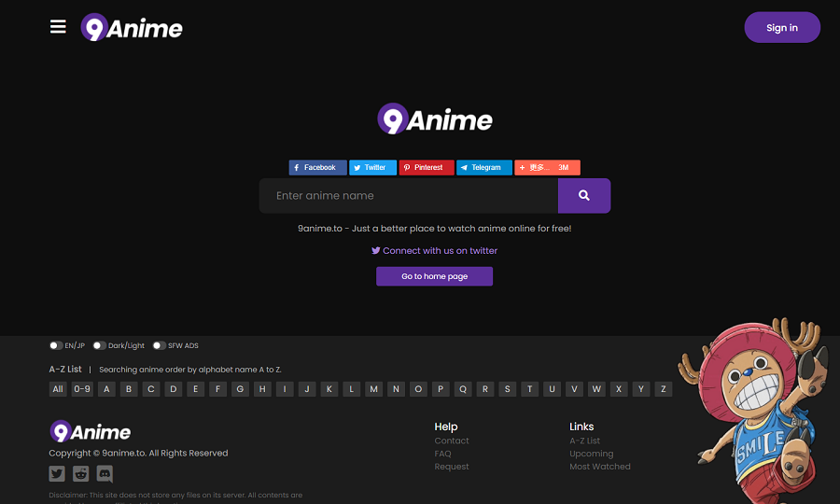Select letter N in the A-Z list
The width and height of the screenshot is (840, 504).
(x=396, y=389)
